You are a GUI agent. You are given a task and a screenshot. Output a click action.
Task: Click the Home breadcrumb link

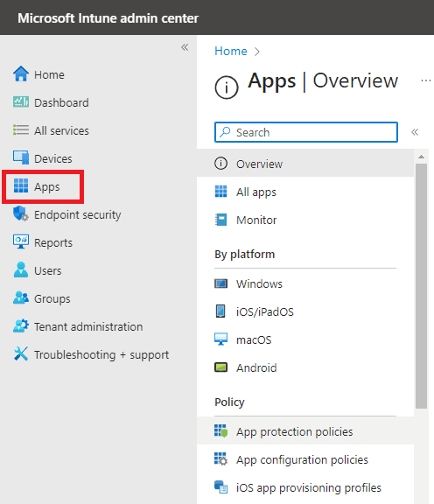pyautogui.click(x=231, y=51)
